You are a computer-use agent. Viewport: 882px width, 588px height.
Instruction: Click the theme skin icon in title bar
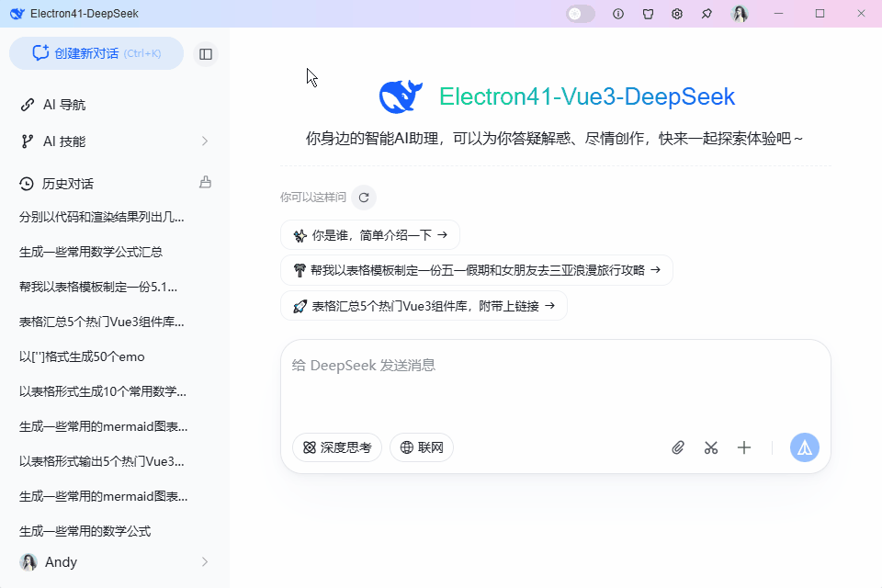tap(648, 14)
